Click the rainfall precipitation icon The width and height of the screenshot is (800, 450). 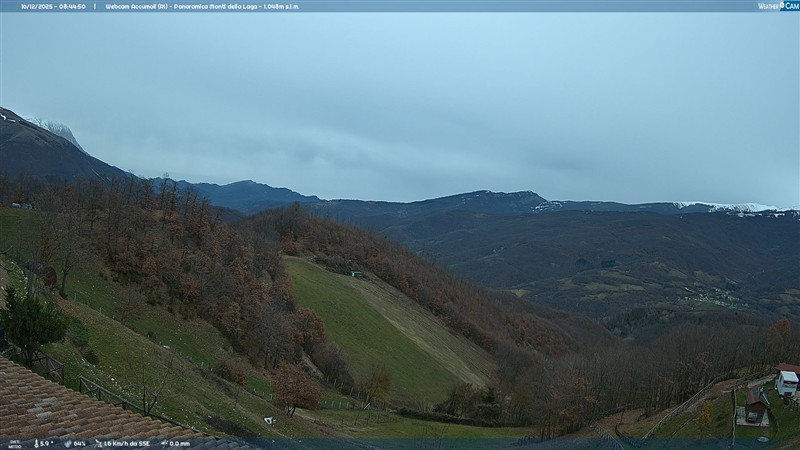164,443
